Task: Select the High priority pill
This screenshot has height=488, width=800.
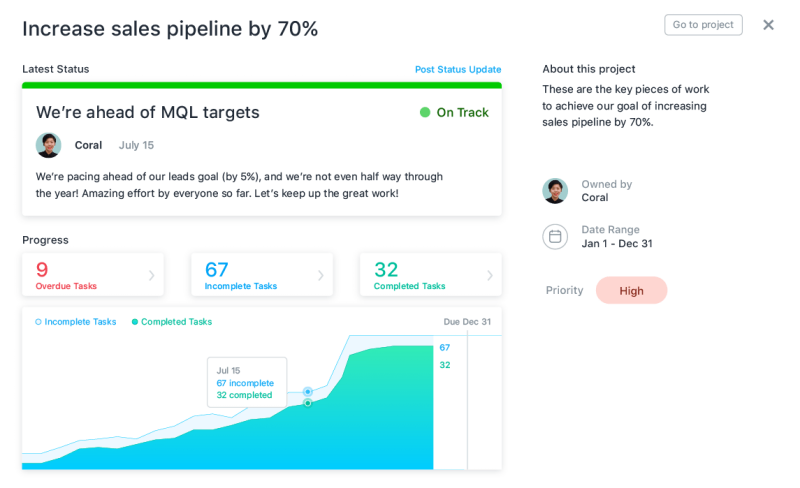Action: click(631, 290)
